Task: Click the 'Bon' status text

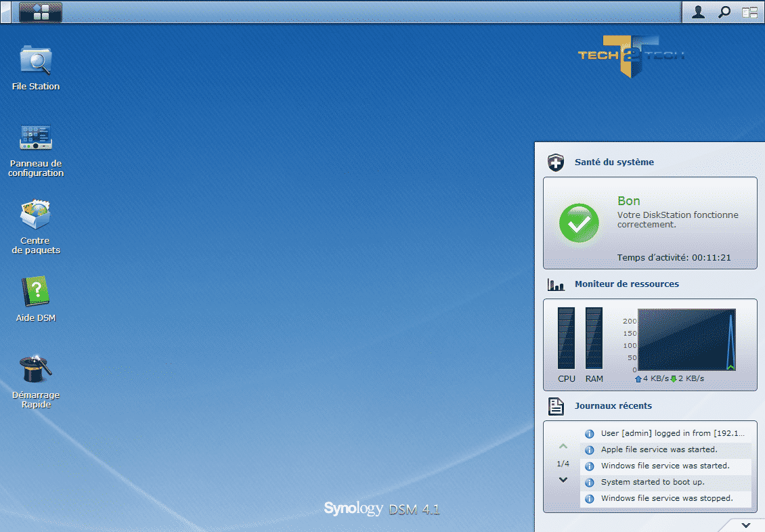Action: click(628, 201)
